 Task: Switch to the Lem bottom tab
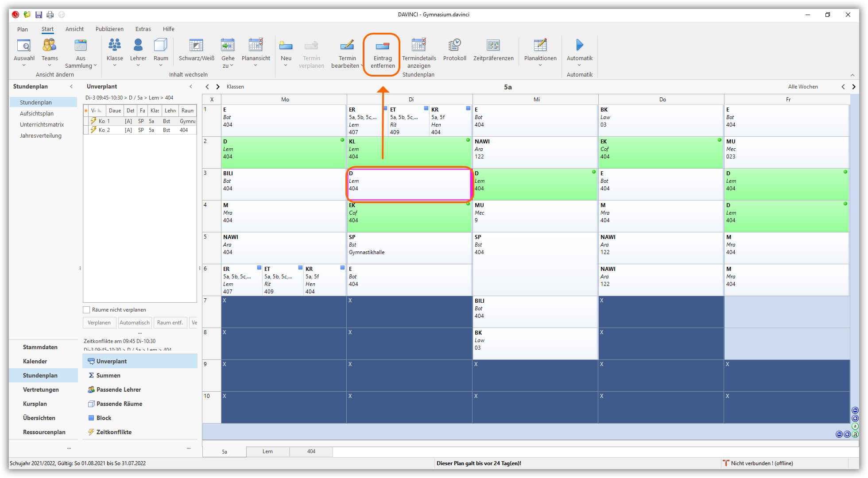(267, 451)
